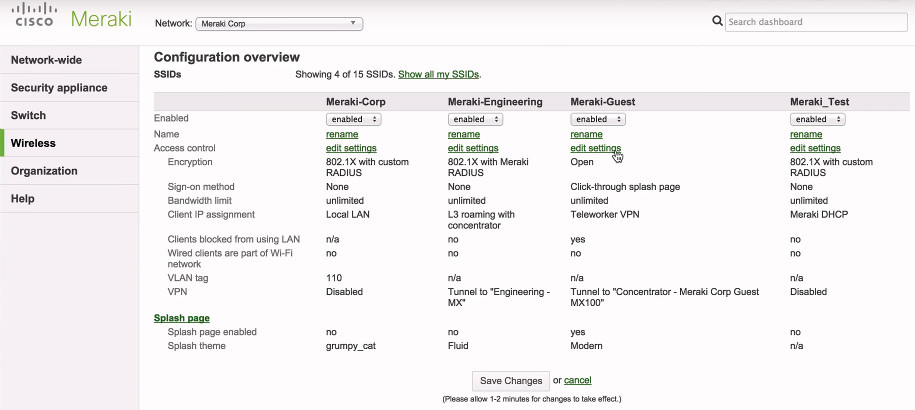Rename the Meraki-Corp SSID
This screenshot has width=915, height=410.
[x=342, y=135]
